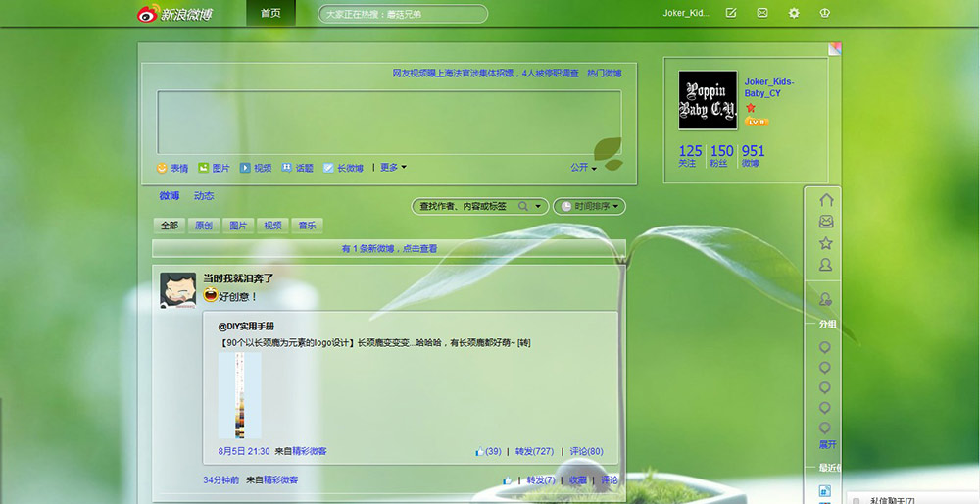Click the rightmost top bar account icon

[824, 13]
